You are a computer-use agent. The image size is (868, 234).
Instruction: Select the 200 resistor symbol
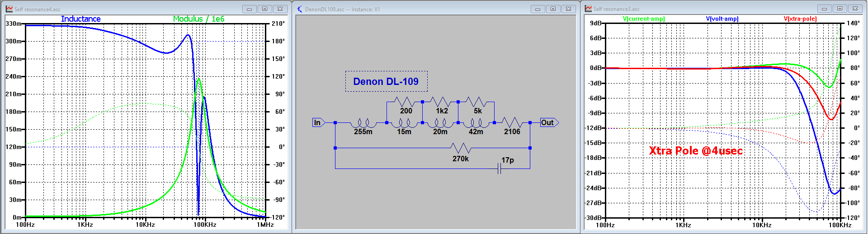tap(405, 102)
